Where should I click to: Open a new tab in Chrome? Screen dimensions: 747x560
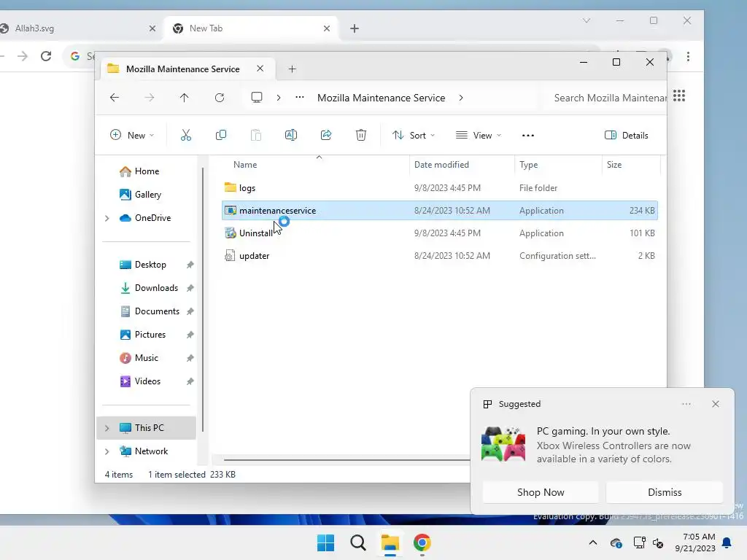(355, 28)
